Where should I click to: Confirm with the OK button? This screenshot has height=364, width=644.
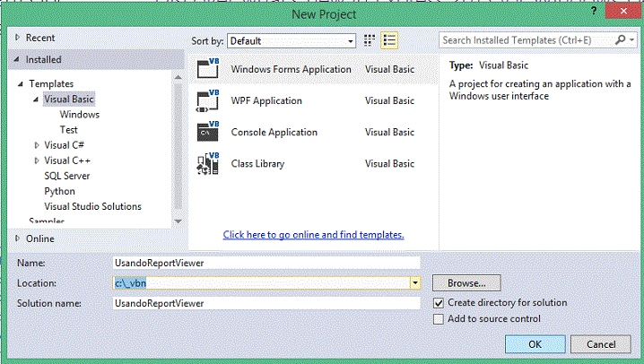[535, 344]
